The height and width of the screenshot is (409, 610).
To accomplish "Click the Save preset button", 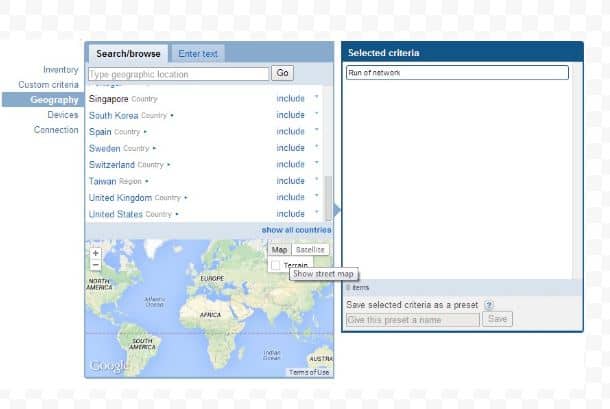I will (497, 319).
